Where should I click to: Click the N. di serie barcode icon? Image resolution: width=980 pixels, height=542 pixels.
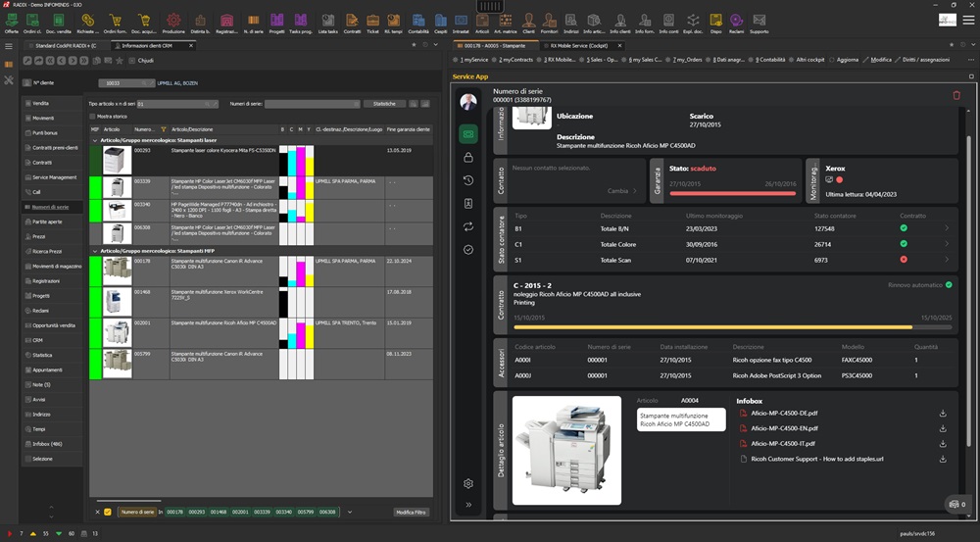pos(253,22)
